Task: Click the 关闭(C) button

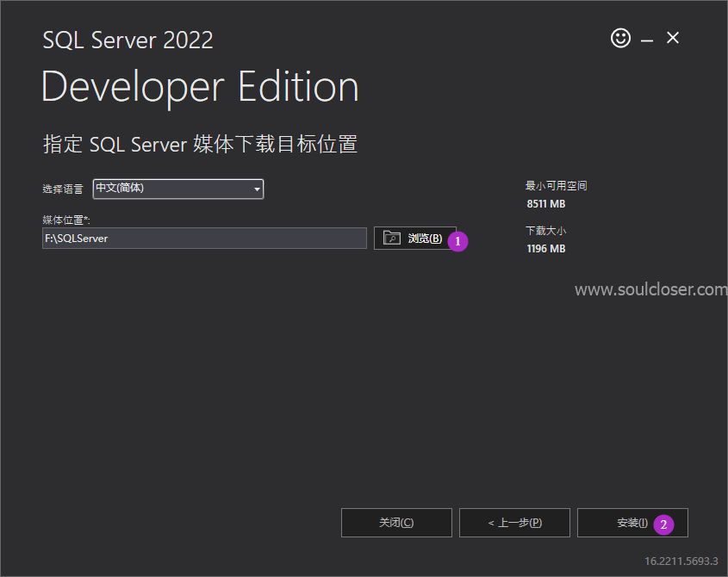Action: tap(396, 523)
